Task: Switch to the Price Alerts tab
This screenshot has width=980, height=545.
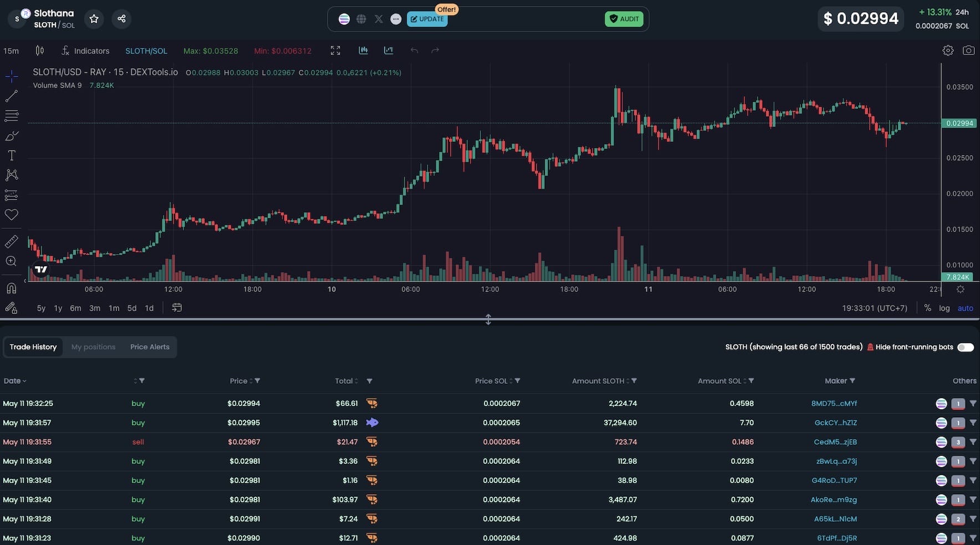Action: [x=150, y=347]
